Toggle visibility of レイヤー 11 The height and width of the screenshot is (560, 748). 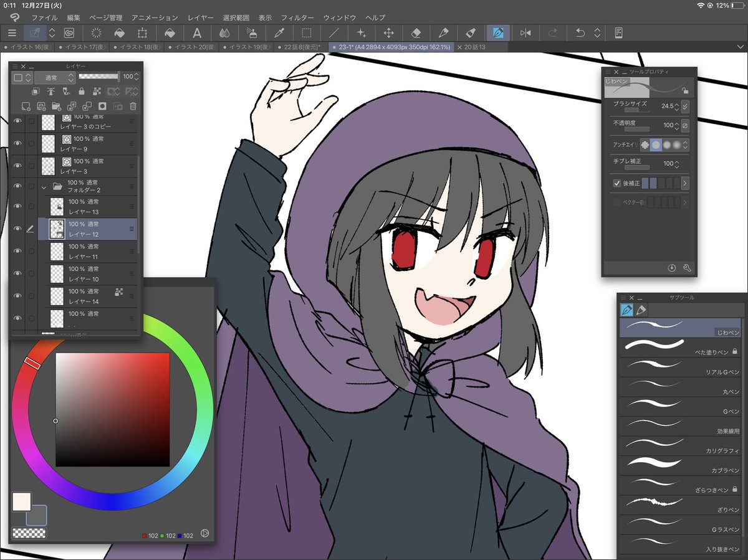click(x=17, y=251)
